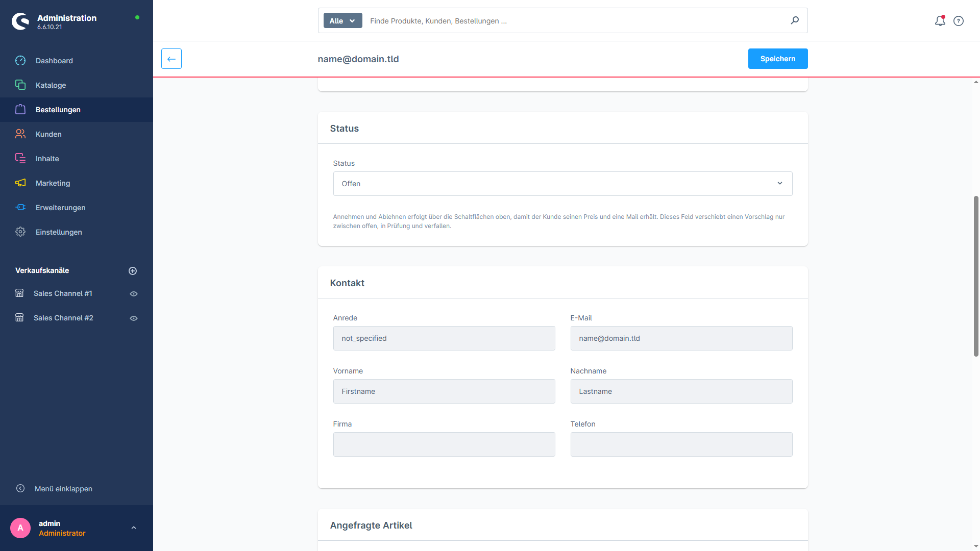Click the E-Mail field in Kontakt
The width and height of the screenshot is (980, 551).
[x=681, y=338]
